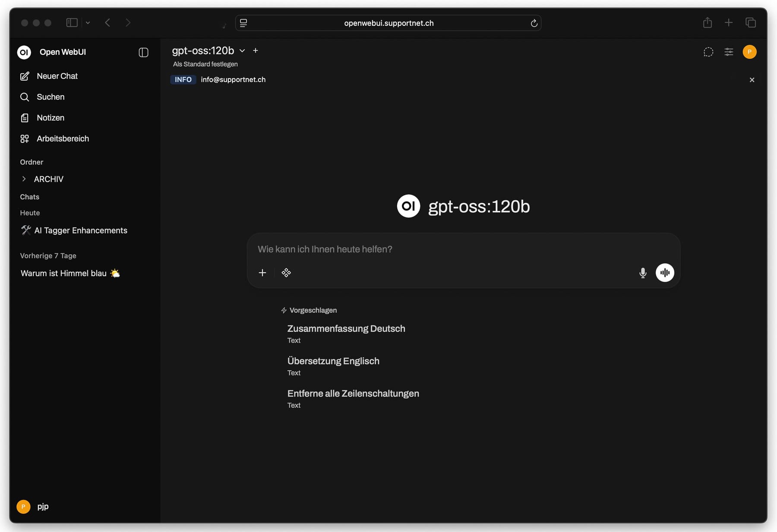Click the plus attachment icon in chat input

[x=262, y=273]
